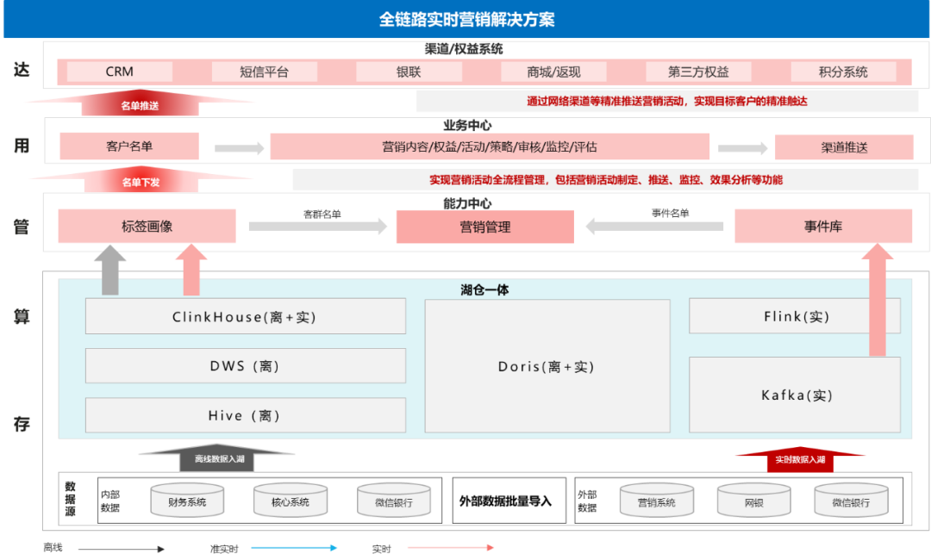The height and width of the screenshot is (560, 931).
Task: Click the Hive (离) box
Action: [245, 415]
